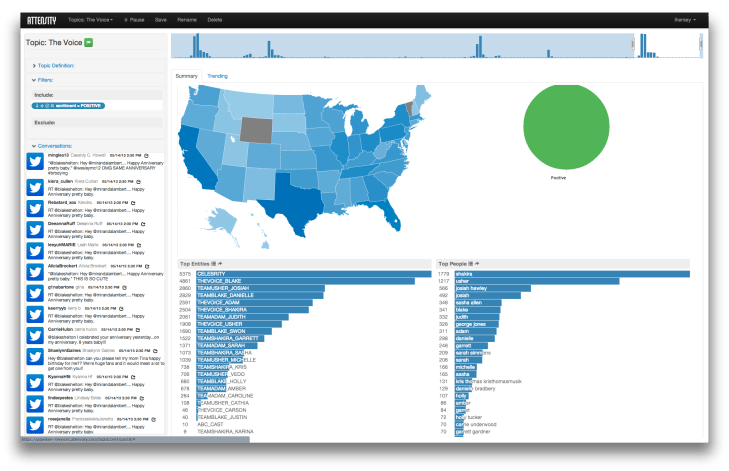Click the small icons on the sentiment filter pill

(41, 105)
